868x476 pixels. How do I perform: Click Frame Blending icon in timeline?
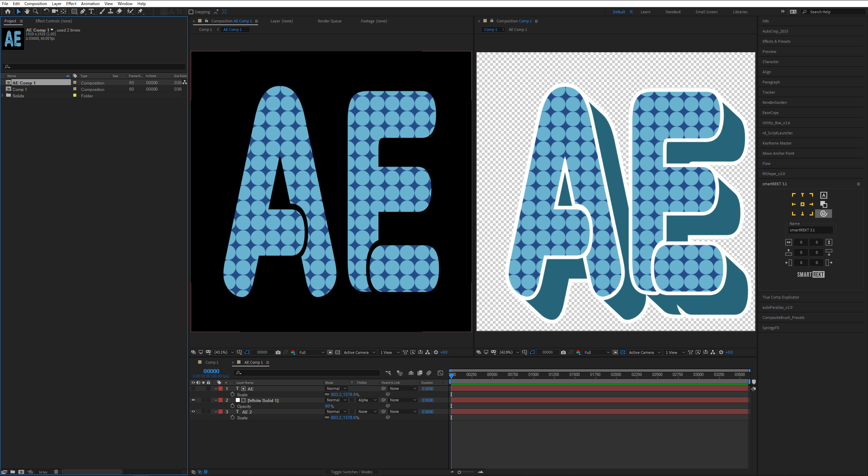420,373
